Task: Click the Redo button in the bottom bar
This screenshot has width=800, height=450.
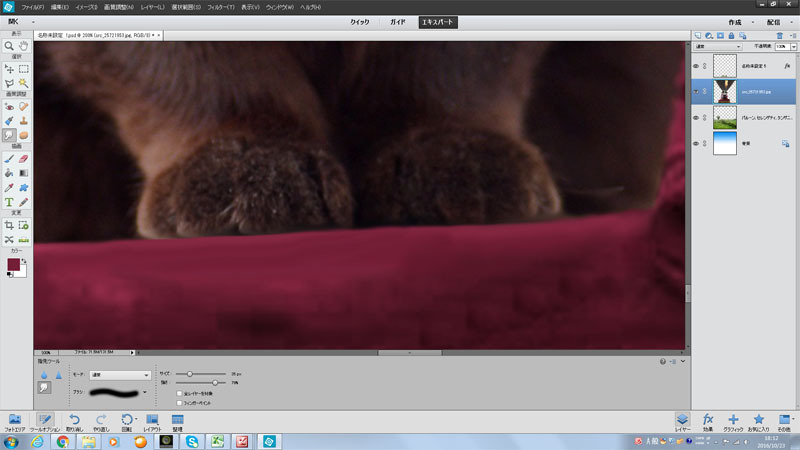Action: pos(101,422)
